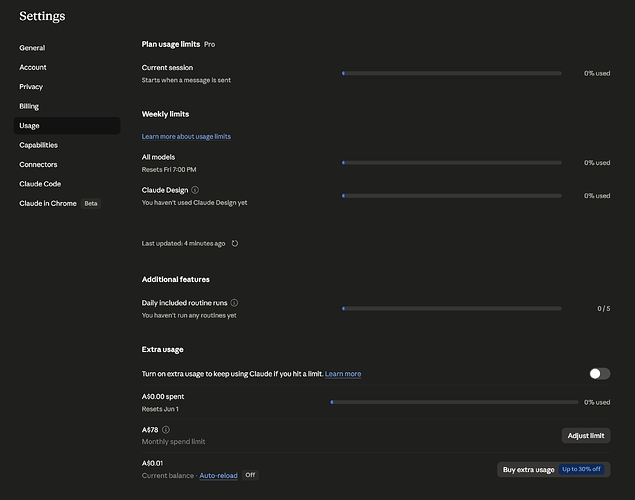
Task: Click the info icon beside A$78
Action: (x=166, y=430)
